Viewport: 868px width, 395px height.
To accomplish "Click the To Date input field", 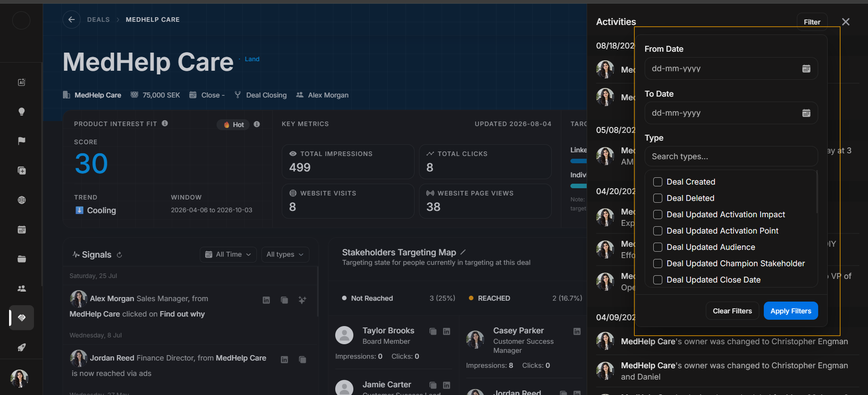I will [x=731, y=113].
